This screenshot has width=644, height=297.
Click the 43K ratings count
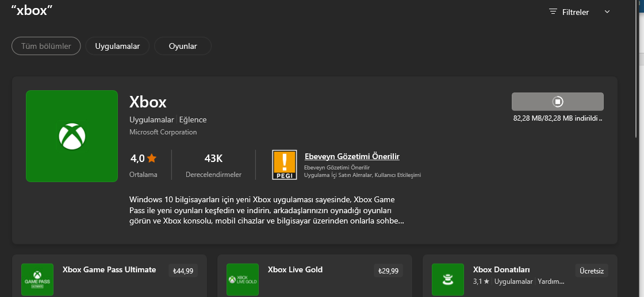[x=213, y=159]
